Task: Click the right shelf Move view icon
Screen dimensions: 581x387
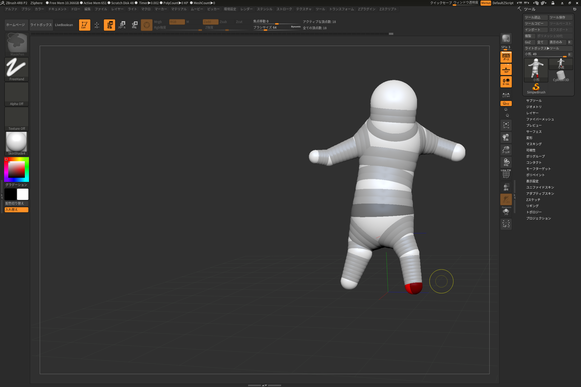Action: click(x=506, y=138)
